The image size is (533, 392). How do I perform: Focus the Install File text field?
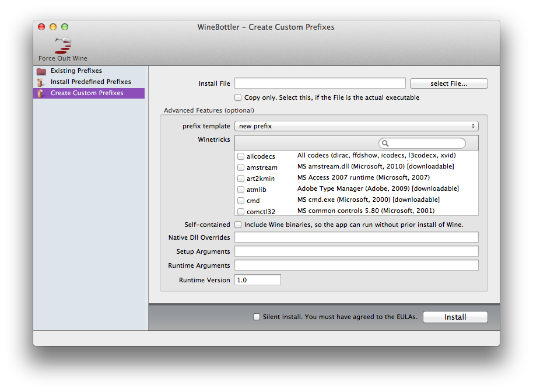coord(320,83)
